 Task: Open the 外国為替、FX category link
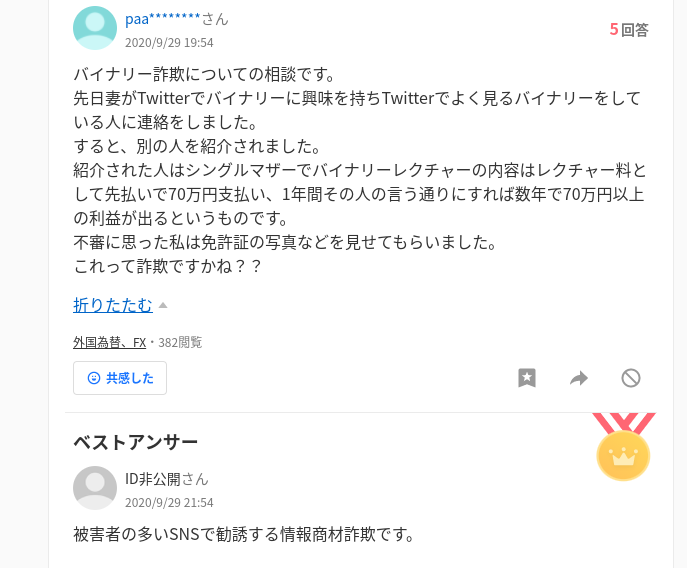click(x=110, y=342)
